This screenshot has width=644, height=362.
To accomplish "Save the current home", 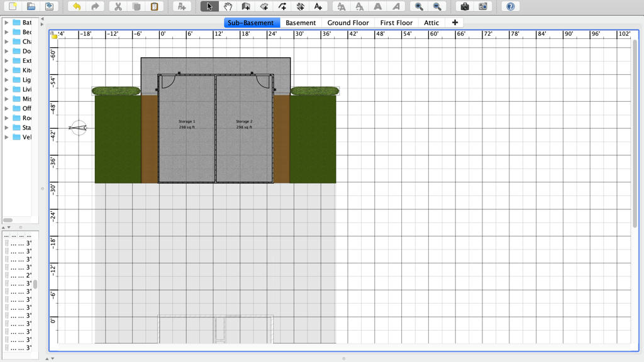I will point(49,6).
